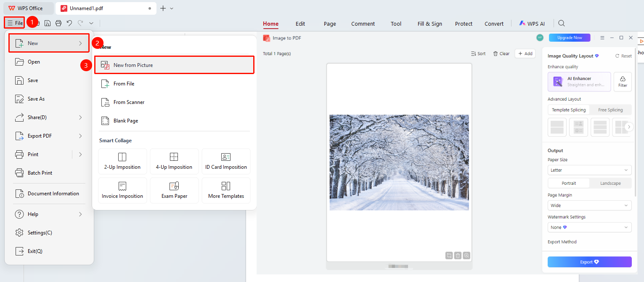Set orientation to Portrait
This screenshot has height=282, width=644.
(x=569, y=183)
